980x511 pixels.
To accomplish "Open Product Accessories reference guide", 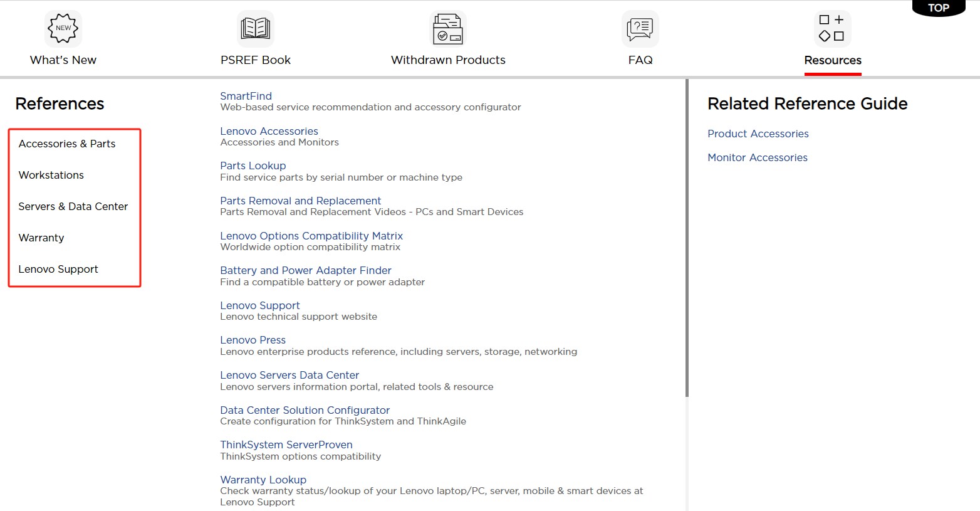I will [758, 134].
